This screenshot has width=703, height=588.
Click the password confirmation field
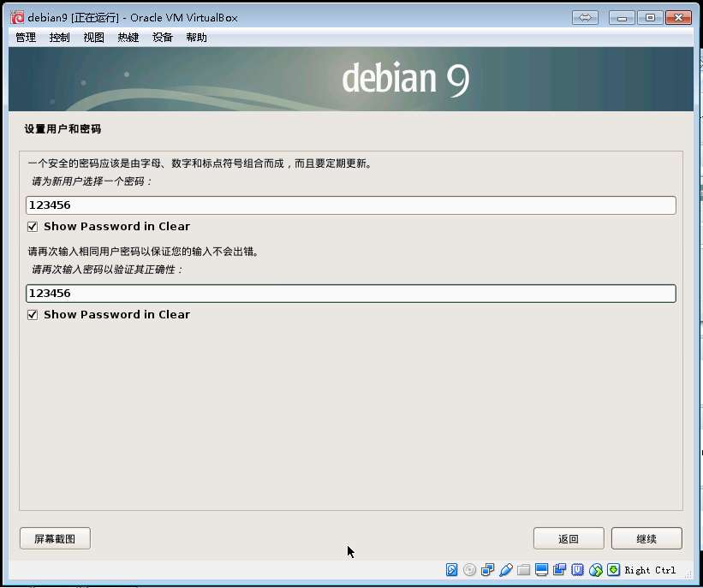(351, 294)
